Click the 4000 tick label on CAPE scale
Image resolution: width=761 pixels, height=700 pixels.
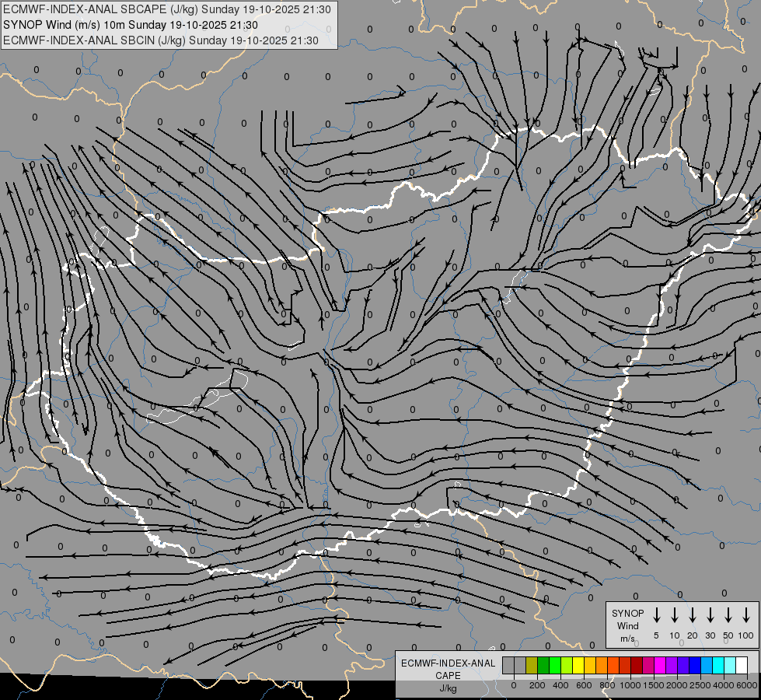click(724, 685)
